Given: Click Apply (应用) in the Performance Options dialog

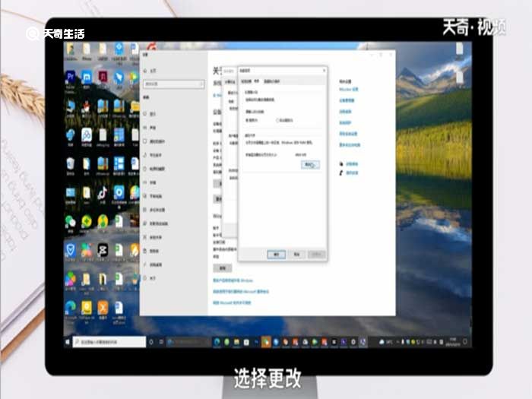Looking at the screenshot, I should (317, 254).
